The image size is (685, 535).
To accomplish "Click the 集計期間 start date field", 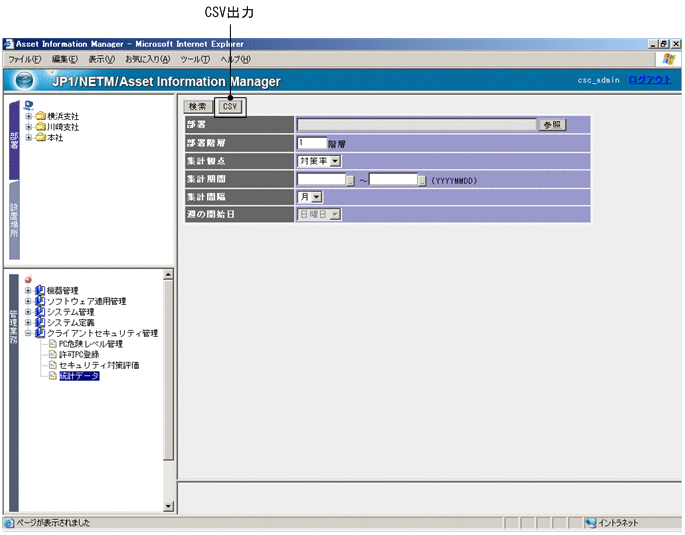I will tap(322, 179).
